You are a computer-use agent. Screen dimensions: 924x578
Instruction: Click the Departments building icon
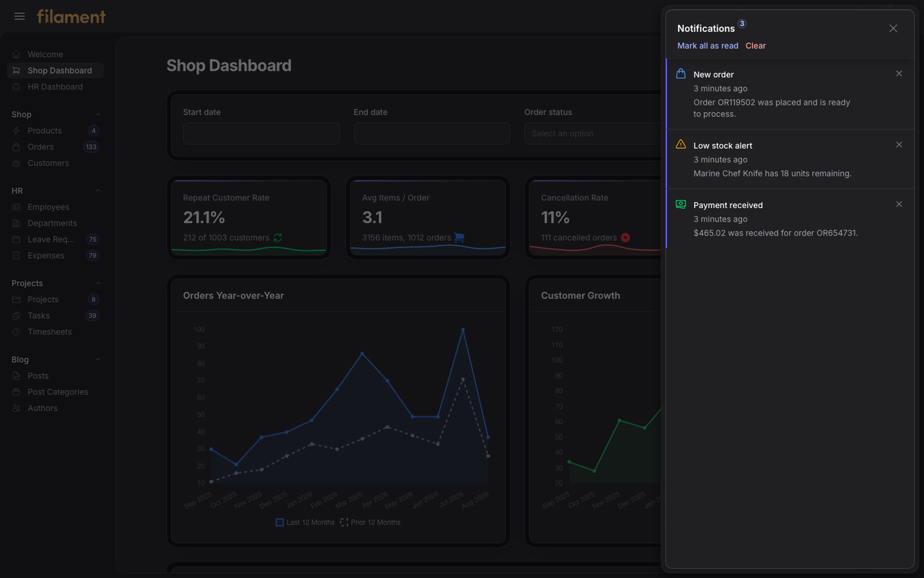(x=17, y=223)
